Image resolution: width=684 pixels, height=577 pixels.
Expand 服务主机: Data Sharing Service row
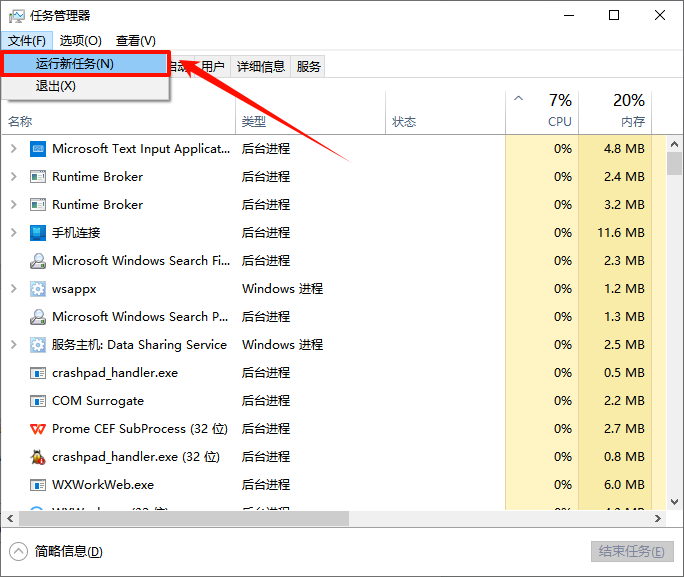click(14, 345)
